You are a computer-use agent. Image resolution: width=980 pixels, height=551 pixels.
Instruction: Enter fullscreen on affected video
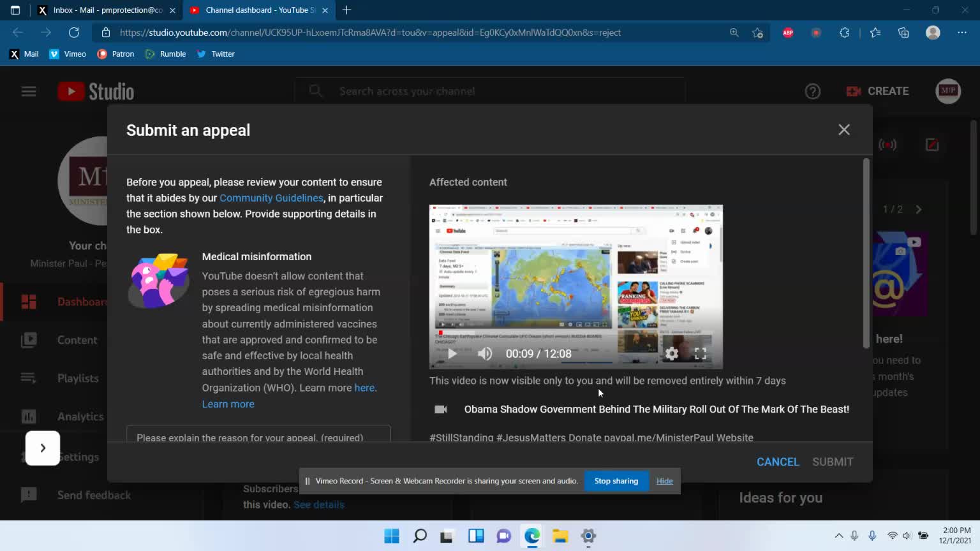[x=700, y=353]
